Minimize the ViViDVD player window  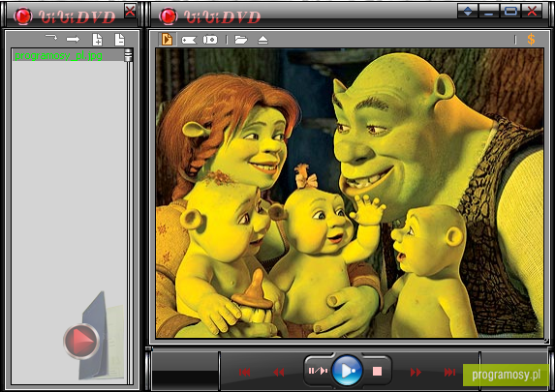(489, 11)
